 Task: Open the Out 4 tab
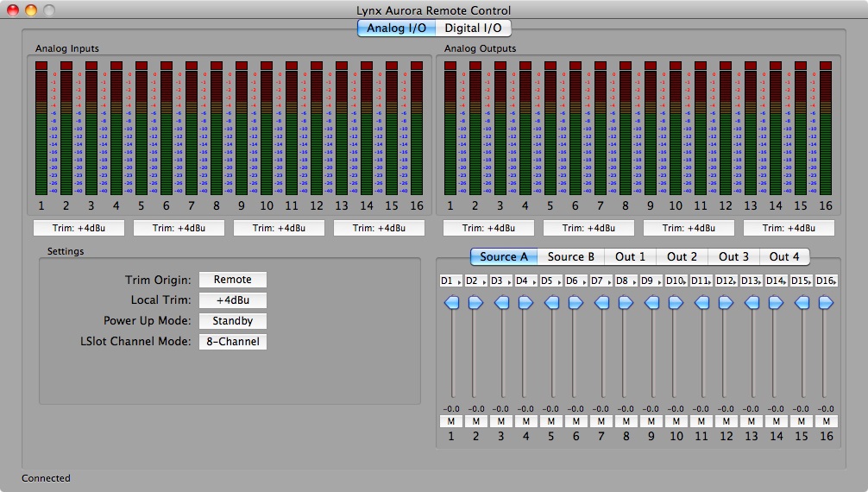tap(784, 256)
